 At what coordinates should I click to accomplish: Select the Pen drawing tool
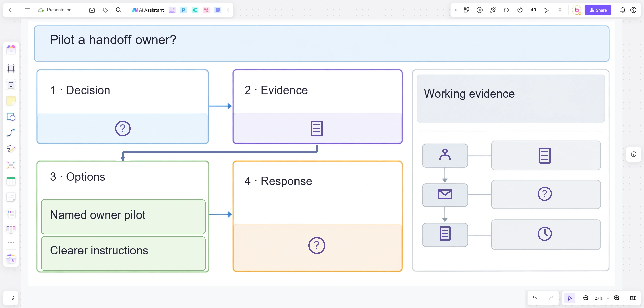11,149
